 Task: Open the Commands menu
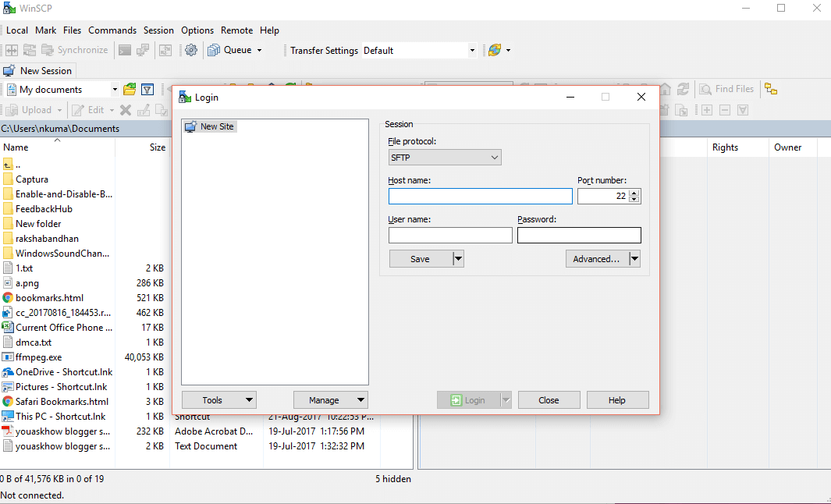(x=112, y=30)
